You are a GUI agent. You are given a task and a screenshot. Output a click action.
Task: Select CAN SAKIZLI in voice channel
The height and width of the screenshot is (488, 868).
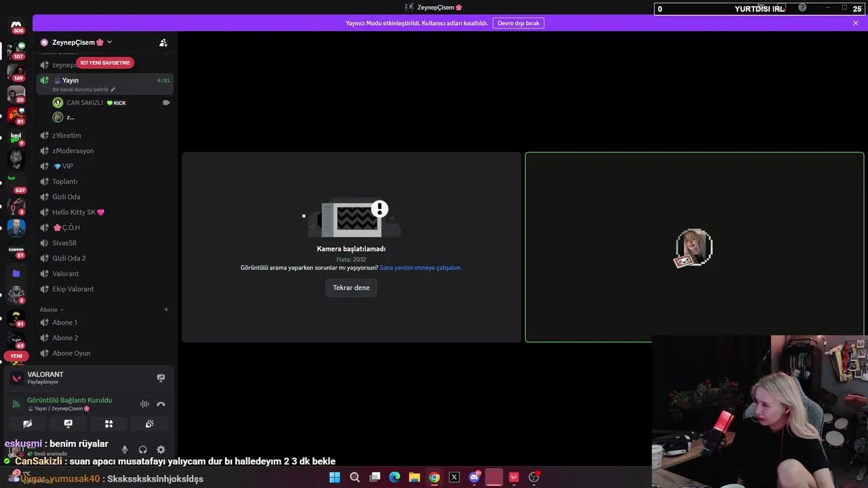[111, 102]
